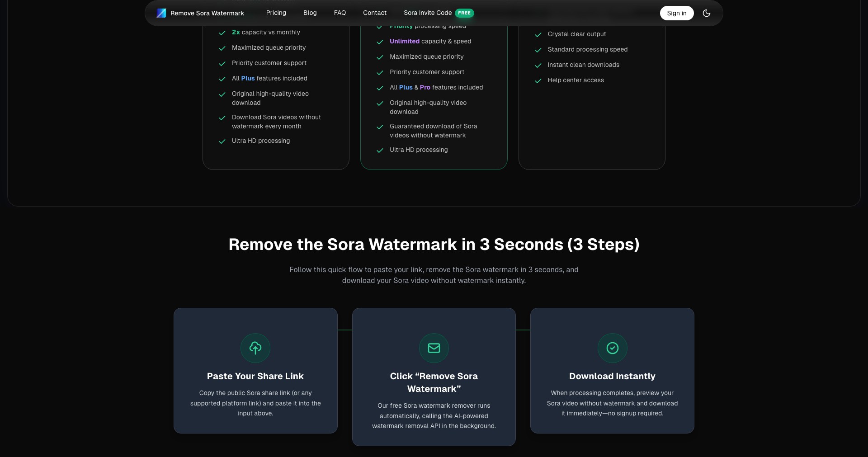This screenshot has height=457, width=868.
Task: Click checkmark beside "Instant clean downloads"
Action: coord(538,66)
